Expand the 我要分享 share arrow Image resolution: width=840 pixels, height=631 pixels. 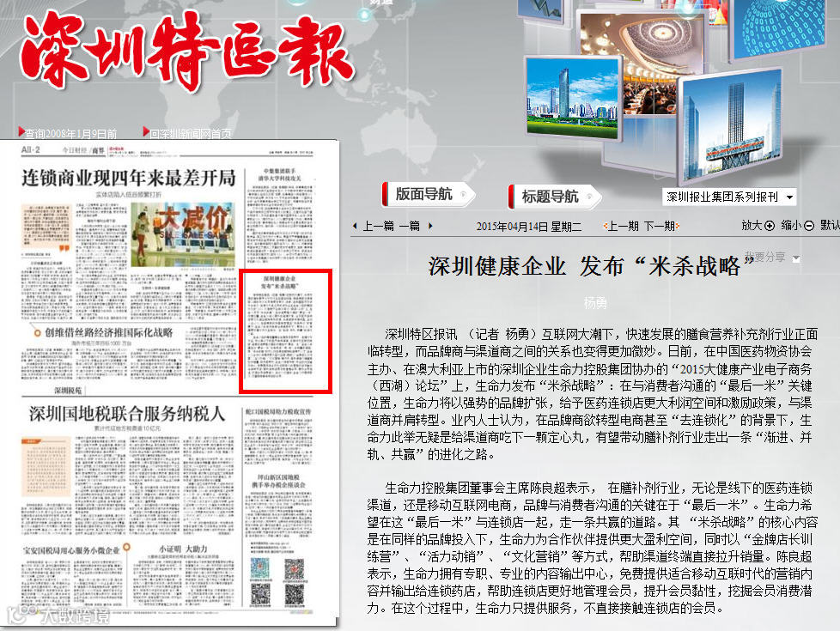796,259
